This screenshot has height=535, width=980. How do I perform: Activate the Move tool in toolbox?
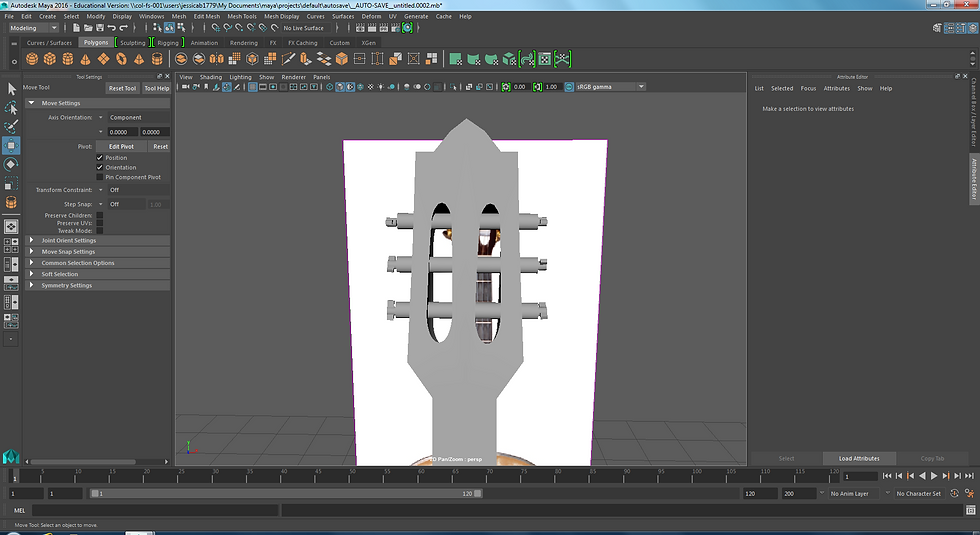pos(11,146)
